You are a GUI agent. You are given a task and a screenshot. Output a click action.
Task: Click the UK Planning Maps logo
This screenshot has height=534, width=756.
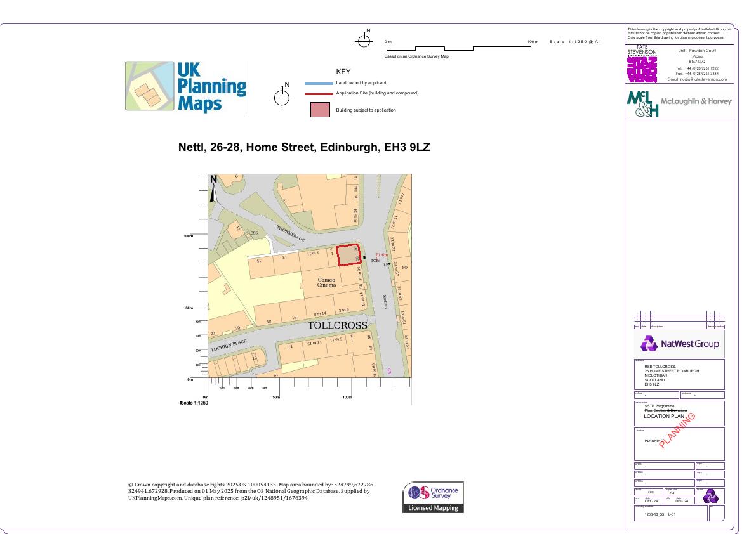click(185, 87)
